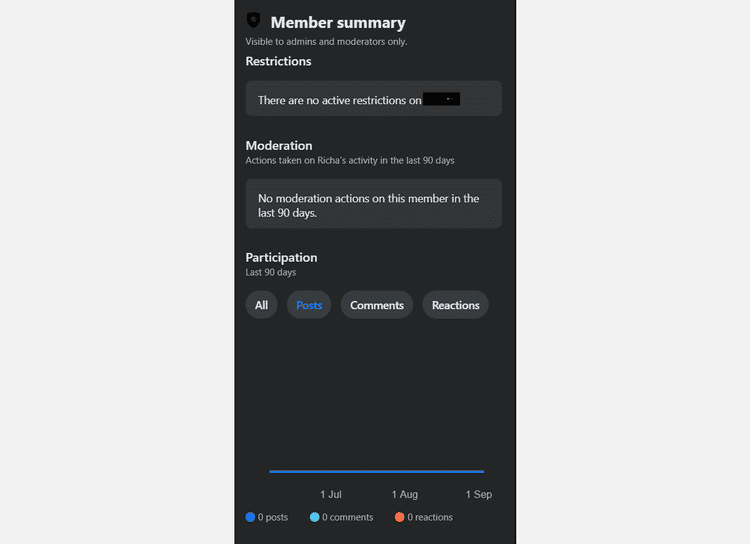This screenshot has height=544, width=750.
Task: Switch to the Posts filter
Action: pyautogui.click(x=309, y=305)
